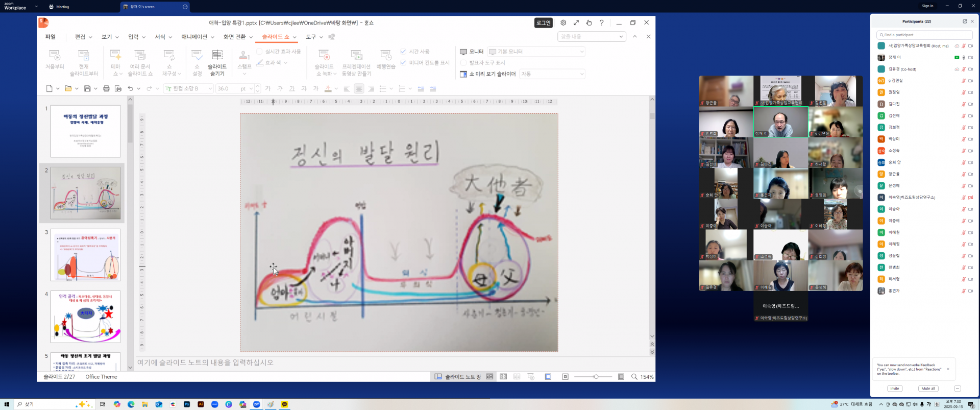Open the 파일 (File) menu
This screenshot has width=980, height=410.
(x=50, y=37)
